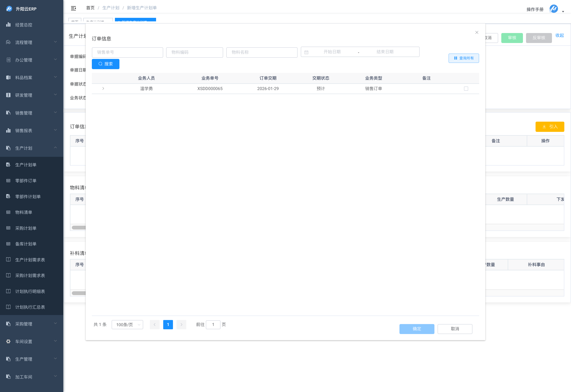Open 采购计划单 in sidebar menu
Viewport: 571px width, 392px height.
25,228
